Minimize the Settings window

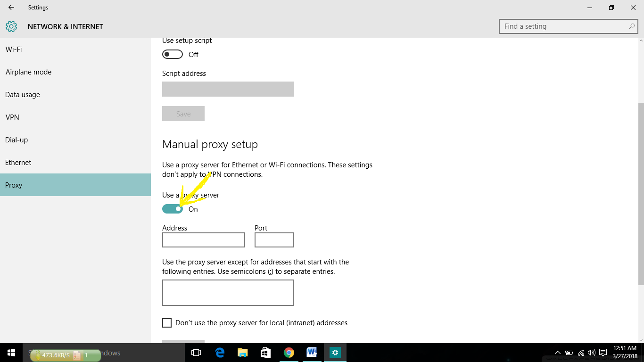click(590, 8)
